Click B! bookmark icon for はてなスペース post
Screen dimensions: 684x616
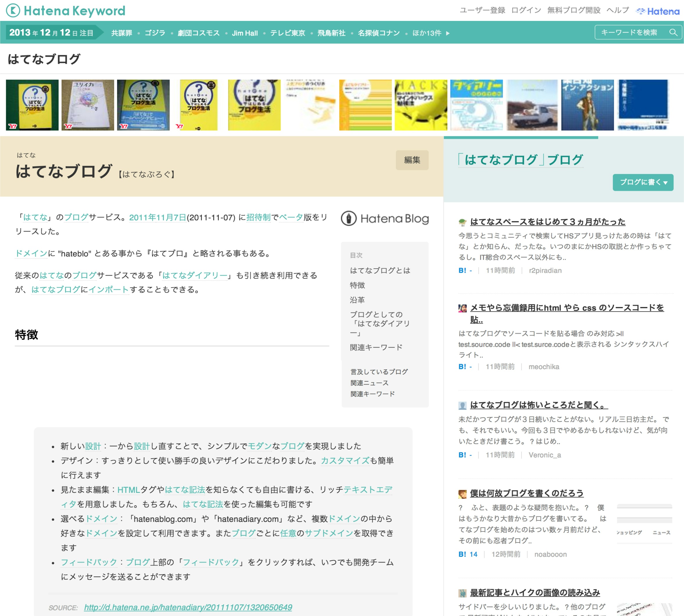[x=462, y=270]
